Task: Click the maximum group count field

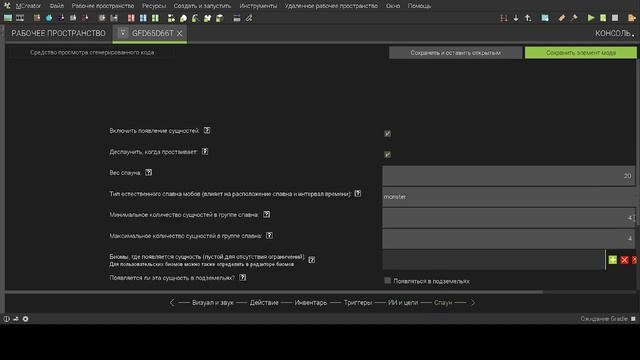Action: pos(509,239)
